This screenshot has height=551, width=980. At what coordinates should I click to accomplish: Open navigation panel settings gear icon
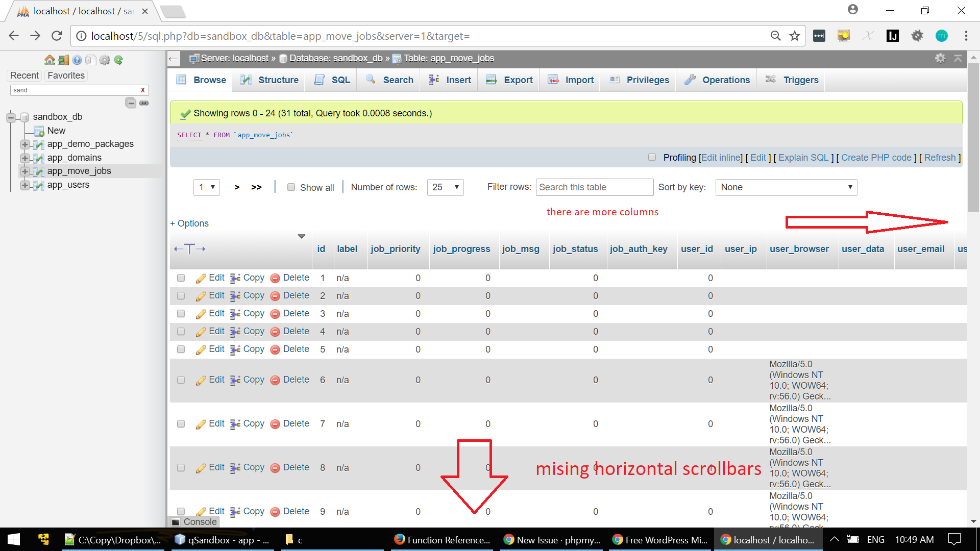tap(105, 60)
